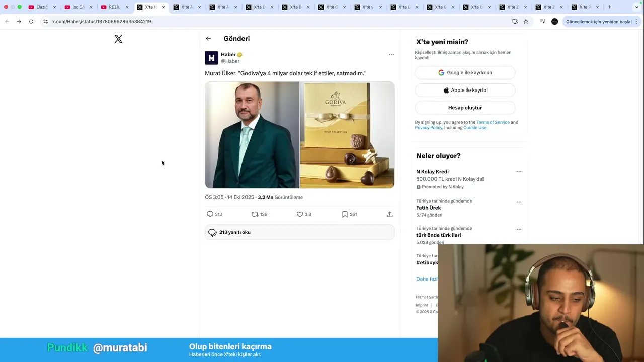644x362 pixels.
Task: Switch to the REZİL YouTube tab
Action: pos(114,7)
